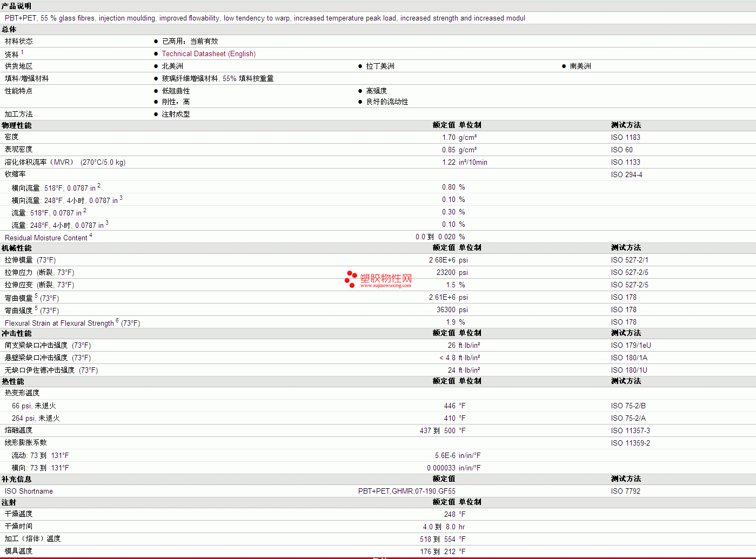Viewport: 756px width, 559px height.
Task: Click the 冲击性能 section header
Action: point(17,333)
